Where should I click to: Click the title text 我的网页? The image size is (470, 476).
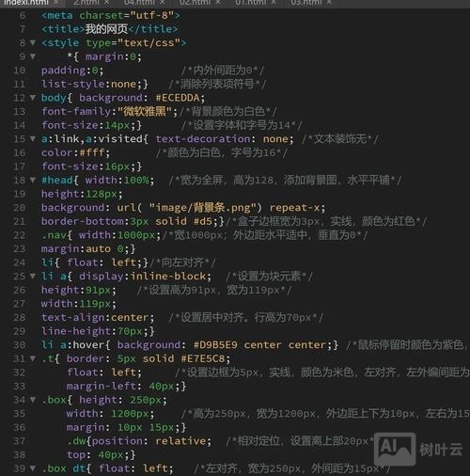pyautogui.click(x=106, y=29)
